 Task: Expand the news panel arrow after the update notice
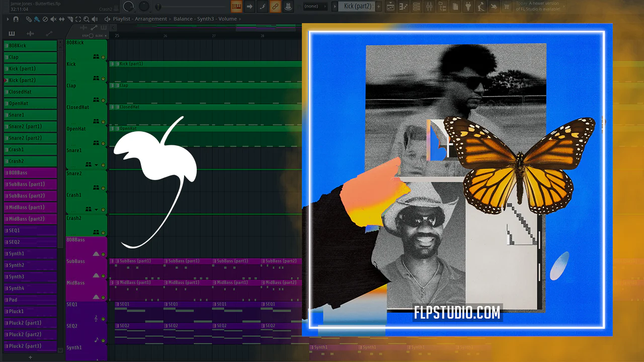click(565, 7)
